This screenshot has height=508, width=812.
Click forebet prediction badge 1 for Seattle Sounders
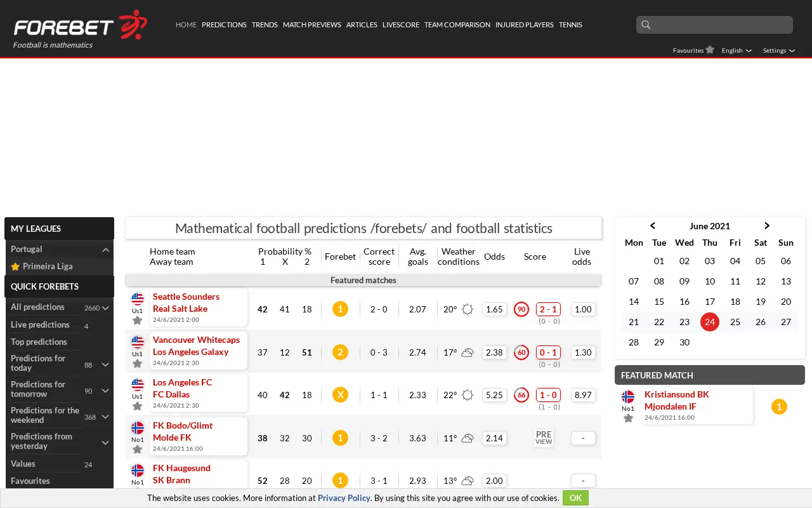340,309
